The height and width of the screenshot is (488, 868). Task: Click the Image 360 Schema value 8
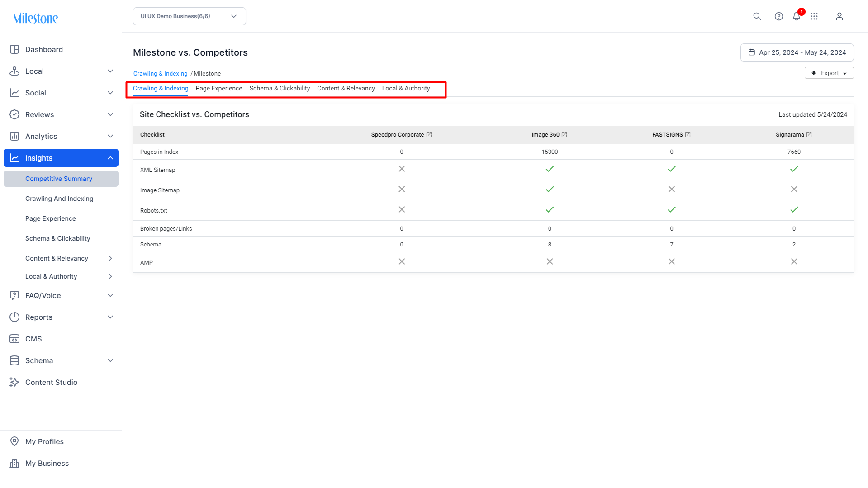(x=550, y=245)
